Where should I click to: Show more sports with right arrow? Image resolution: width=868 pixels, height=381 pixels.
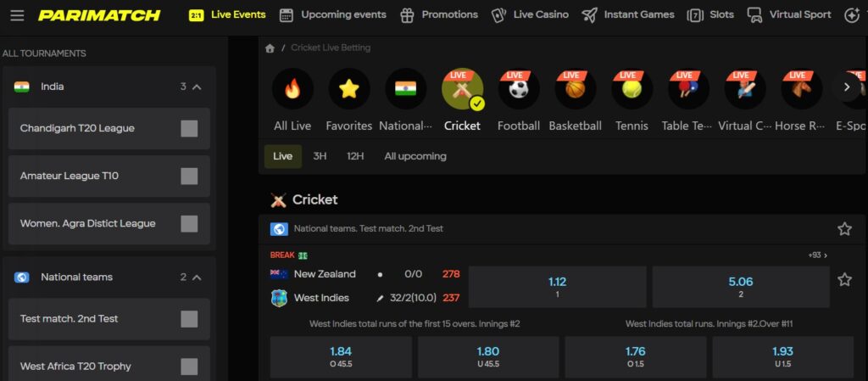coord(847,87)
